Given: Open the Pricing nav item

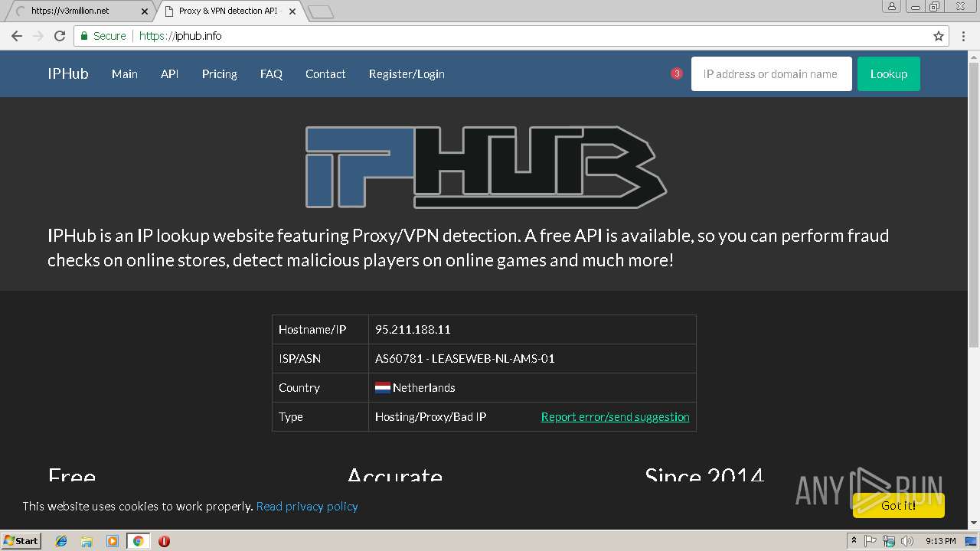Looking at the screenshot, I should [x=219, y=74].
